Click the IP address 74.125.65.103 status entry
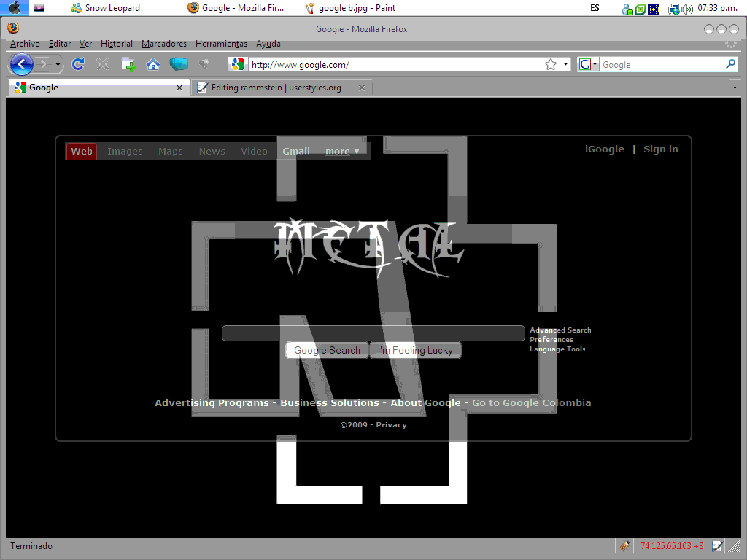Viewport: 747px width, 560px height. tap(672, 546)
